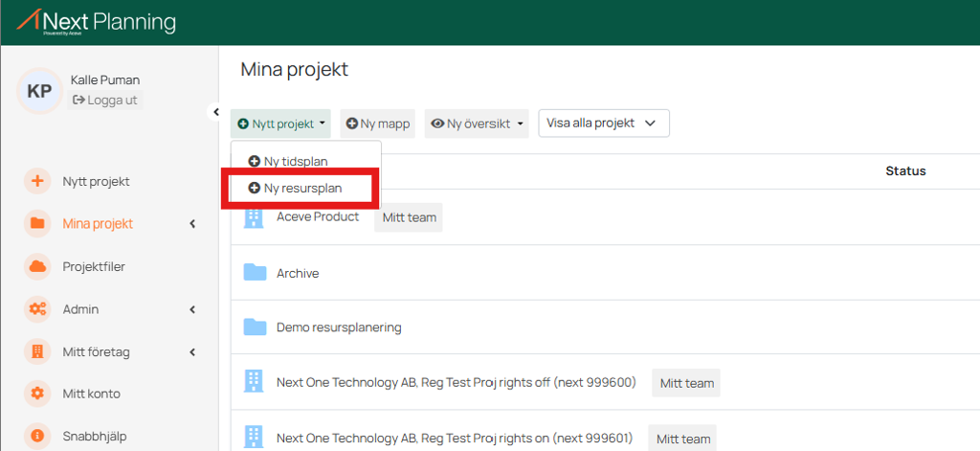Click the info icon beside Snabbhjälp
The width and height of the screenshot is (980, 451).
click(x=37, y=436)
